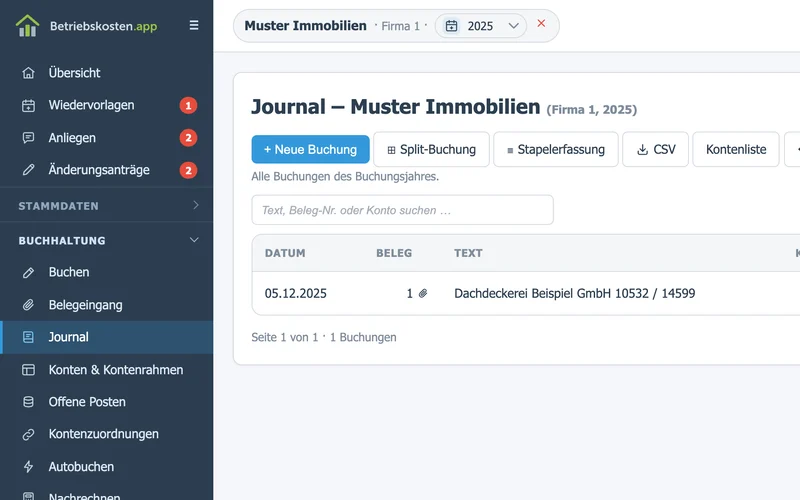Click the calendar icon in year selector
The height and width of the screenshot is (500, 800).
click(452, 26)
